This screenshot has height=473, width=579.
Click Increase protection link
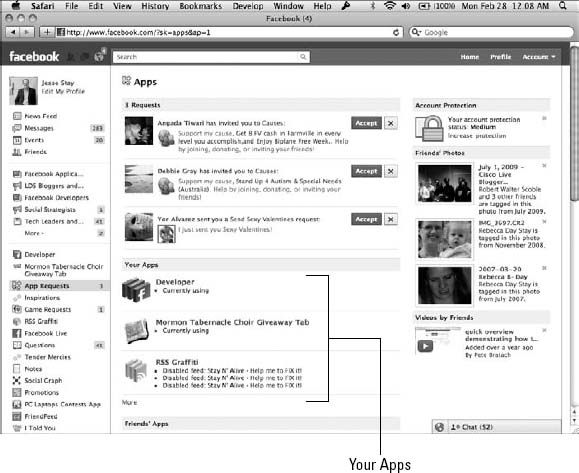[x=477, y=136]
